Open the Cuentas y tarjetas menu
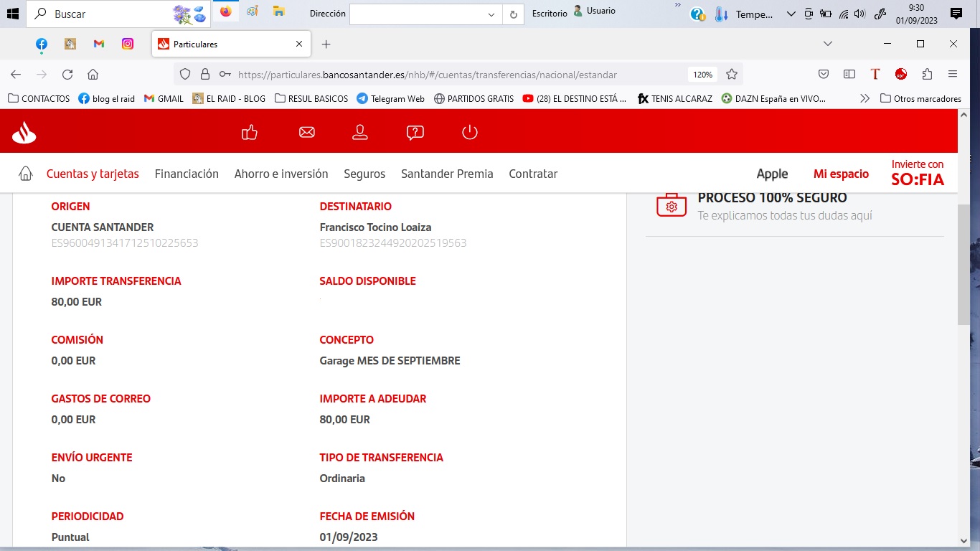The image size is (980, 551). point(93,174)
